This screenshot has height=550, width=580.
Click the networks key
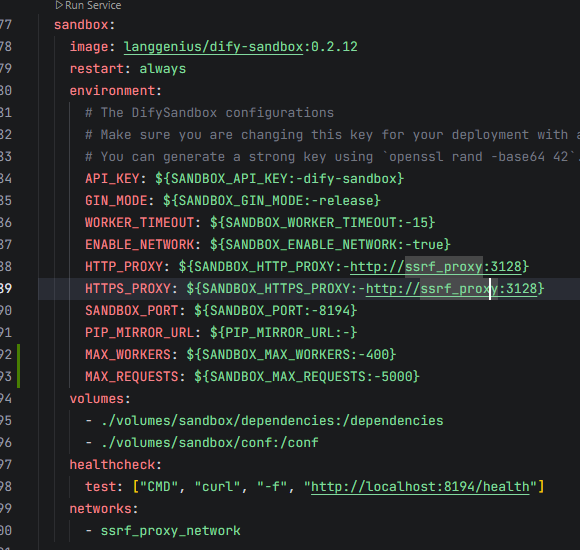[100, 509]
